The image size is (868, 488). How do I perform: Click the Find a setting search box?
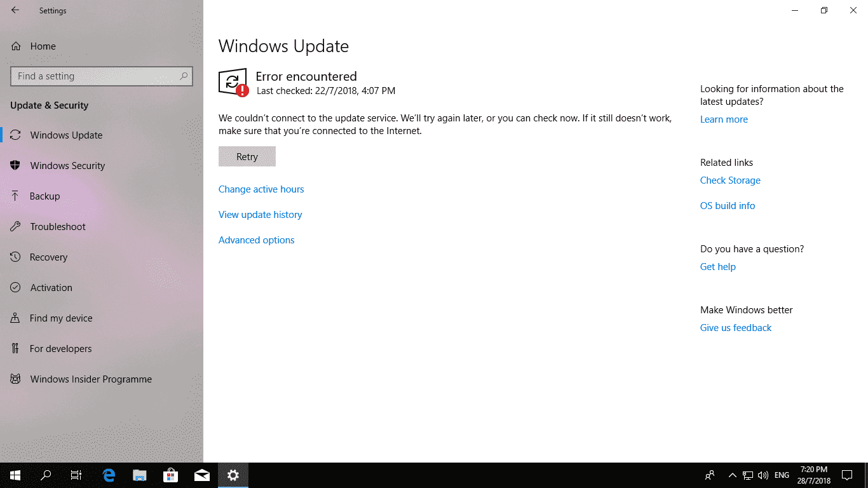tap(102, 76)
